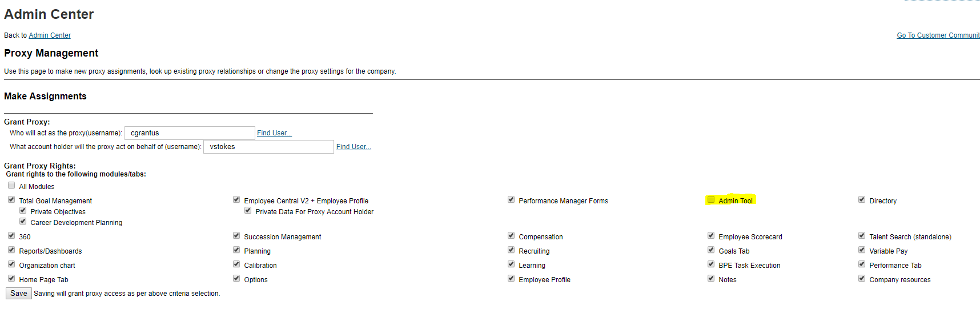The height and width of the screenshot is (309, 980).
Task: Uncheck Succession Management
Action: click(236, 236)
